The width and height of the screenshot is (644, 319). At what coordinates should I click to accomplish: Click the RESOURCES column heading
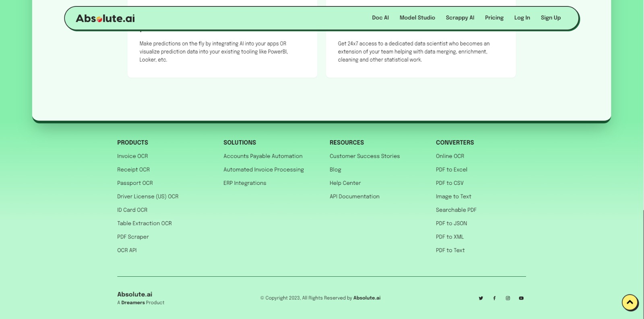pos(347,143)
